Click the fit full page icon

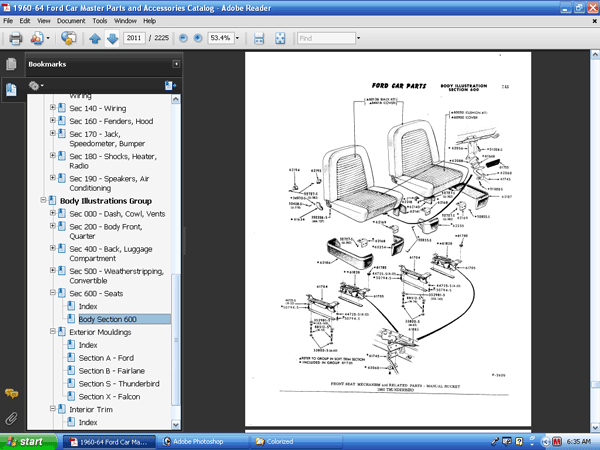point(280,38)
